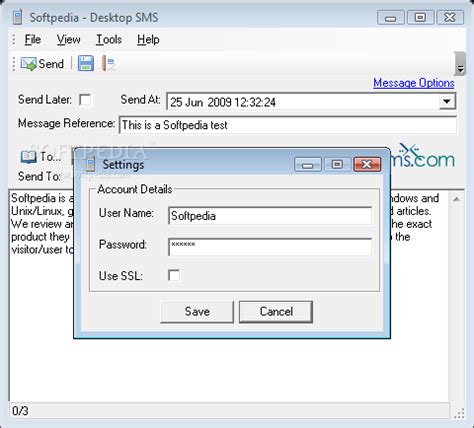474x428 pixels.
Task: Click Cancel in Settings dialog
Action: 276,312
